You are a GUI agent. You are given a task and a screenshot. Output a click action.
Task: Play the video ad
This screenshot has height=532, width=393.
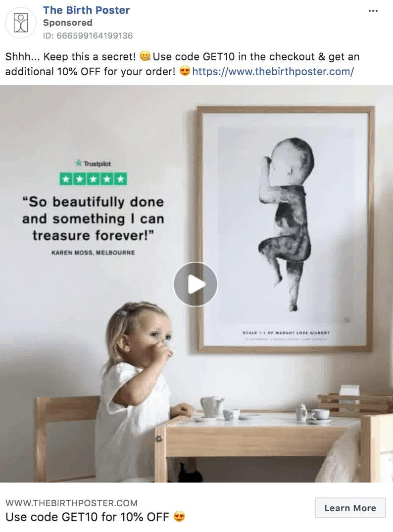click(196, 284)
